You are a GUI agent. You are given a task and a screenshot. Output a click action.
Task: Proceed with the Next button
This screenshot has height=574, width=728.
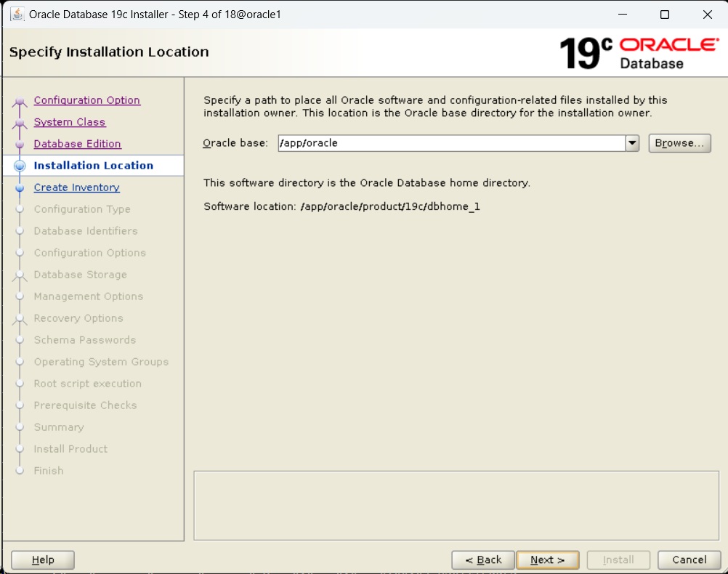tap(547, 559)
